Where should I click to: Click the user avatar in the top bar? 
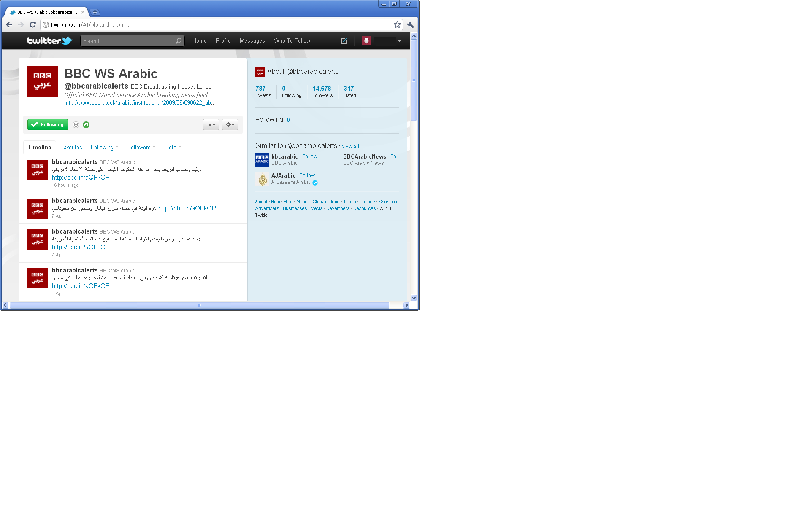(x=366, y=40)
